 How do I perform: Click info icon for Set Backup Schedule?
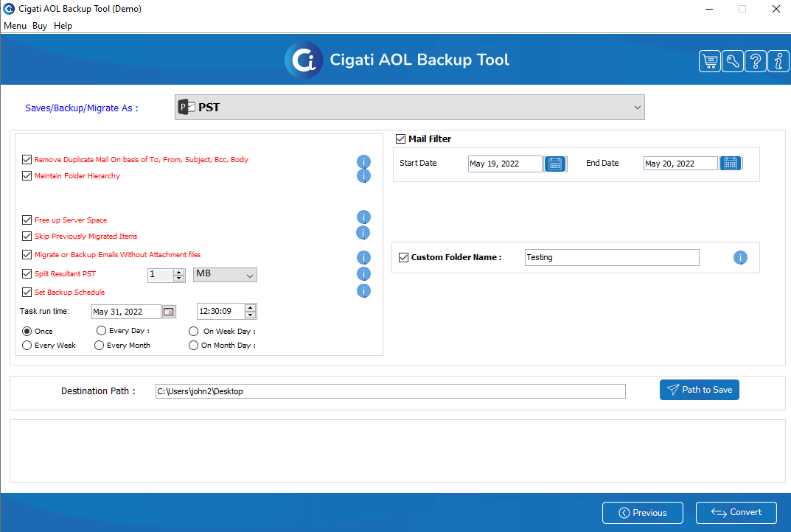coord(363,291)
